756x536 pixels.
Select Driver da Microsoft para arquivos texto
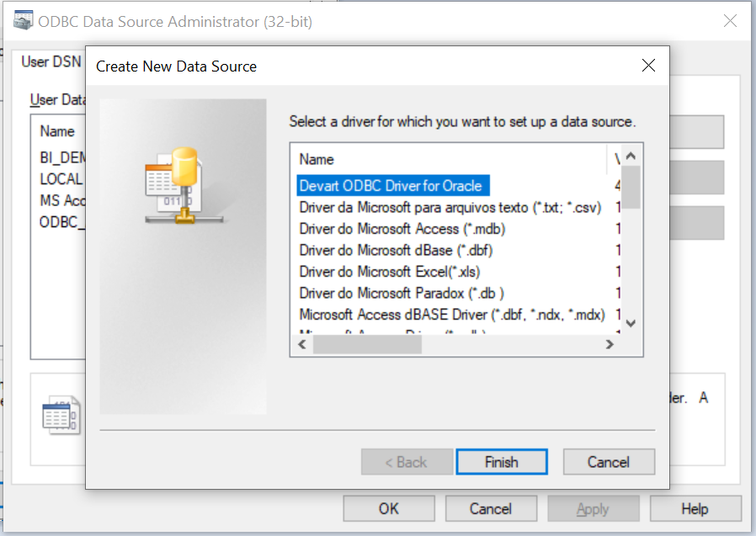pos(450,207)
